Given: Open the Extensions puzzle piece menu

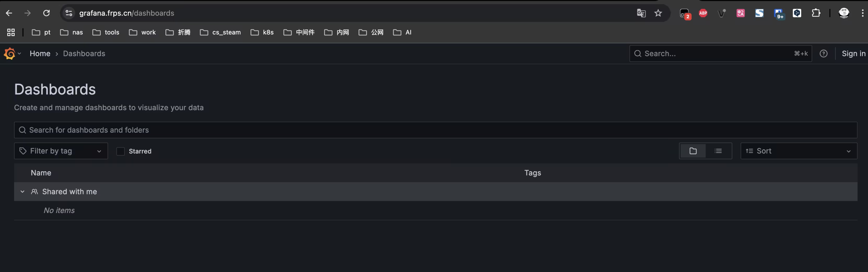Looking at the screenshot, I should pyautogui.click(x=816, y=13).
